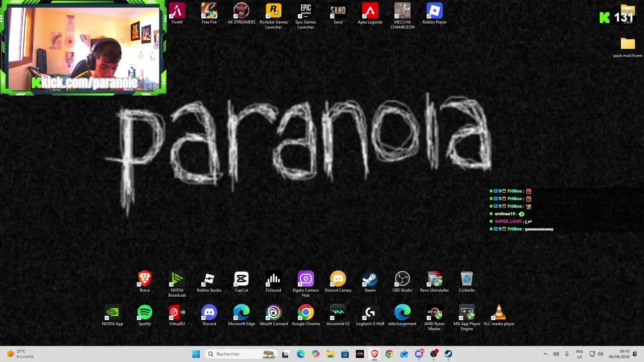Select the Spotify desktop shortcut
Image resolution: width=644 pixels, height=362 pixels.
(145, 316)
